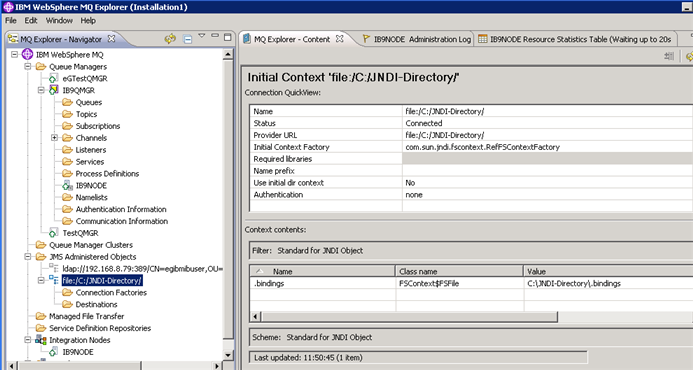Open the Navigator view menu dropdown
The image size is (693, 370).
point(202,35)
